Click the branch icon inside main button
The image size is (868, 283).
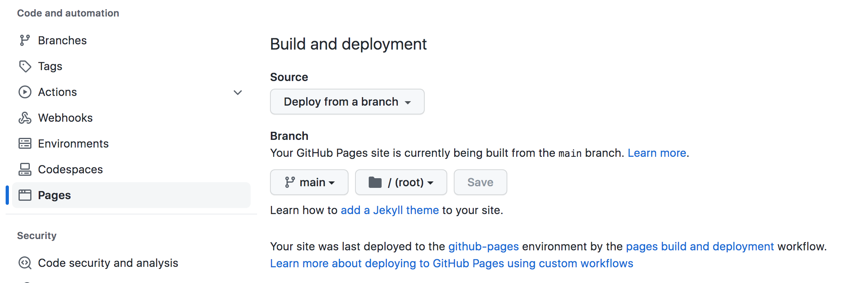click(x=290, y=182)
